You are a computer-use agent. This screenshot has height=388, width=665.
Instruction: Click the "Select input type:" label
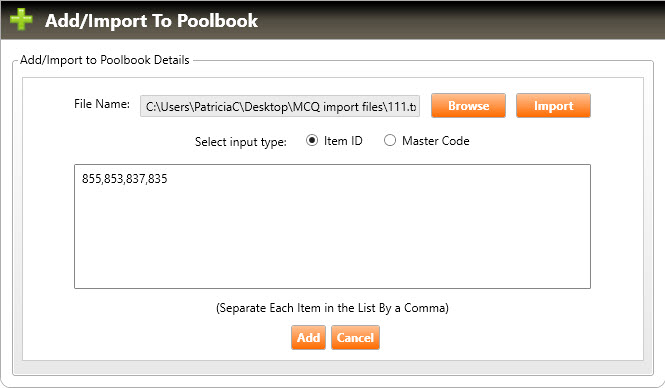[x=240, y=142]
